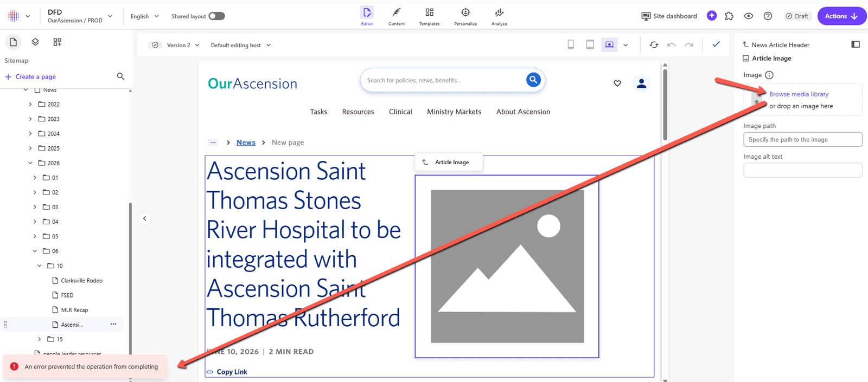Open the more options dots for Ascensi... page
Viewport: 868px width, 382px height.
113,324
